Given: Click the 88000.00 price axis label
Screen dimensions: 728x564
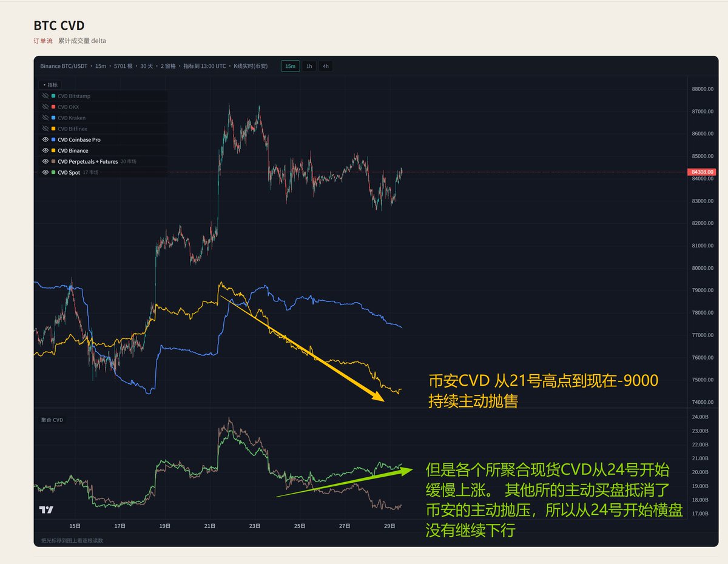Looking at the screenshot, I should tap(702, 89).
